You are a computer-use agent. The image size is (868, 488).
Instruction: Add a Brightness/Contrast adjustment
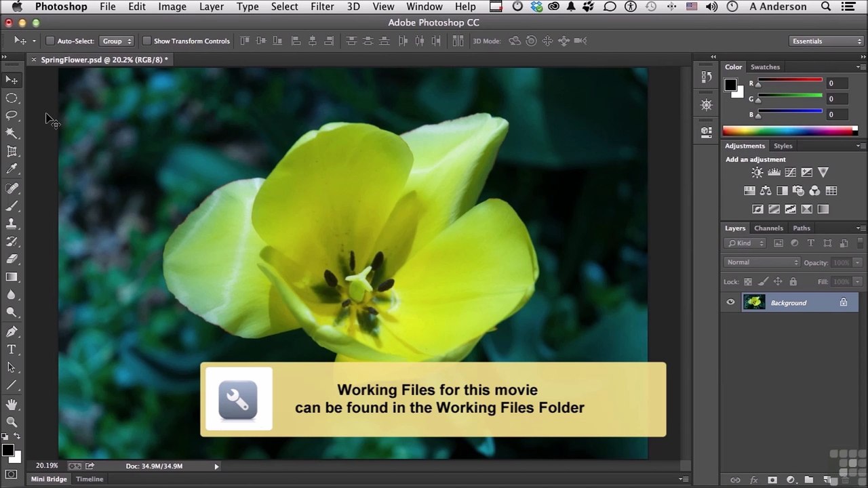[x=757, y=173]
